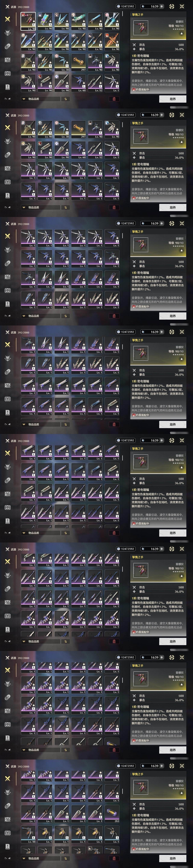Select the weapon thumbnail labeled Lv. 50
Screen dimensions: 193x868
click(x=28, y=834)
